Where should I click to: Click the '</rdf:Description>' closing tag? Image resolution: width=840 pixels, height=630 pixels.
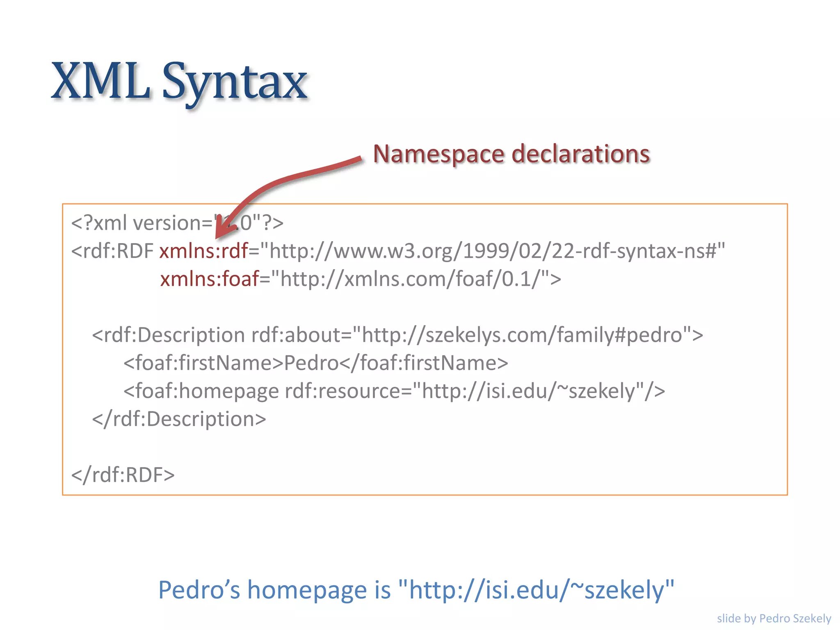179,419
